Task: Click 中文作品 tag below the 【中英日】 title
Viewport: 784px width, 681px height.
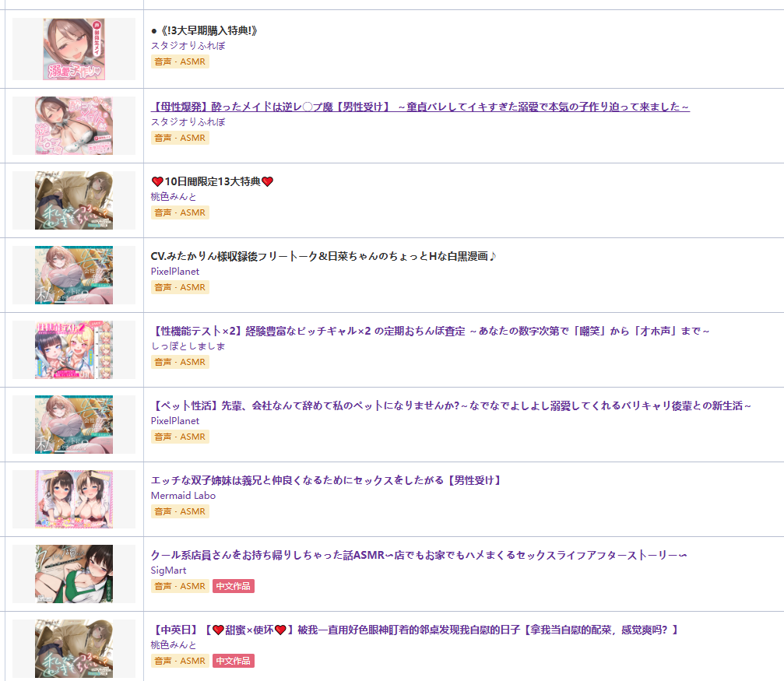Action: [234, 661]
